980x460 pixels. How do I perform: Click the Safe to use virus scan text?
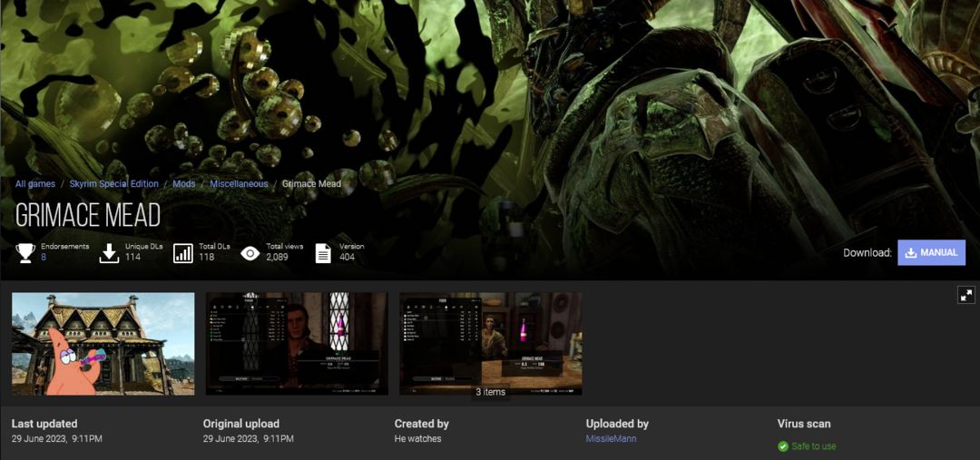814,446
